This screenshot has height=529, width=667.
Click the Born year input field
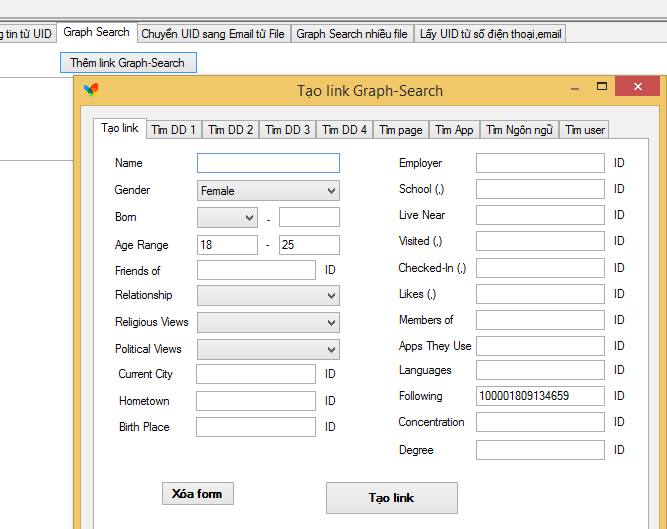coord(309,217)
